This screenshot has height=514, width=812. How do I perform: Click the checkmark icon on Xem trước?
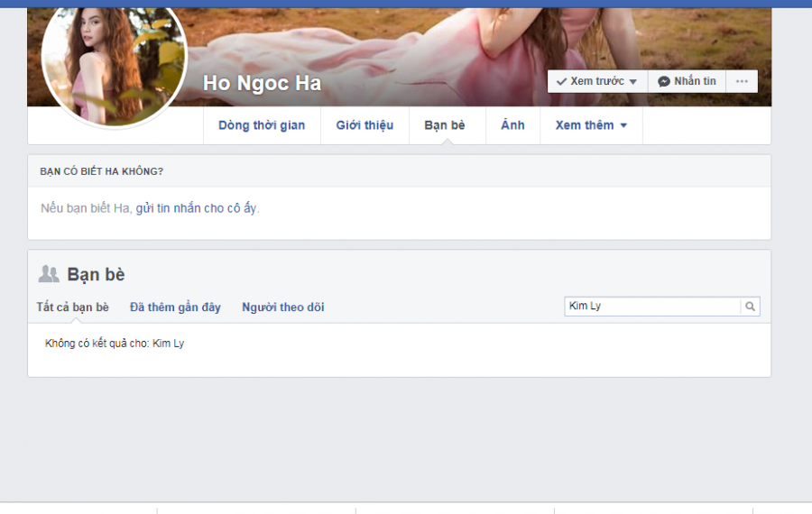561,81
